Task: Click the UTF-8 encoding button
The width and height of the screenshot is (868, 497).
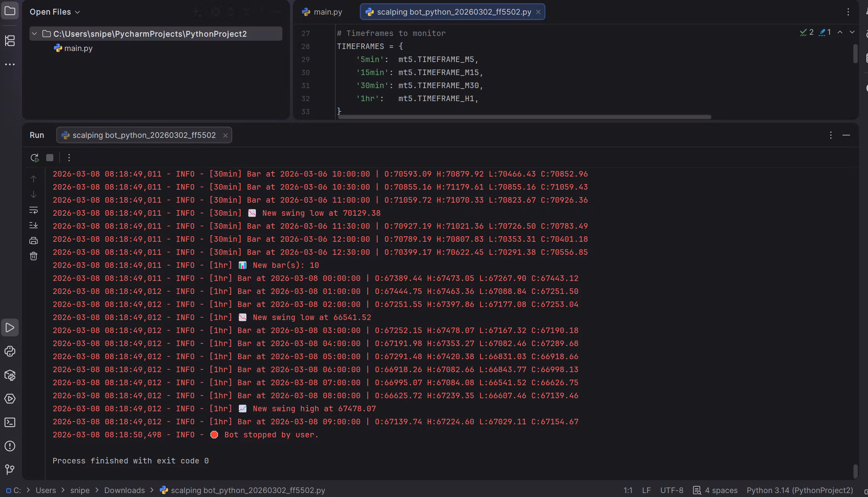Action: [x=671, y=490]
